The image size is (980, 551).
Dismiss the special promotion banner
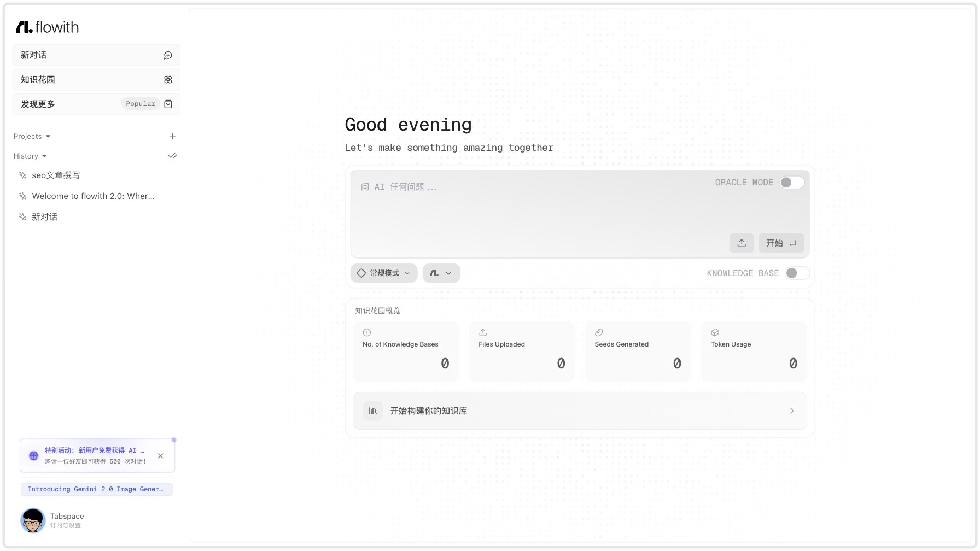(x=160, y=456)
